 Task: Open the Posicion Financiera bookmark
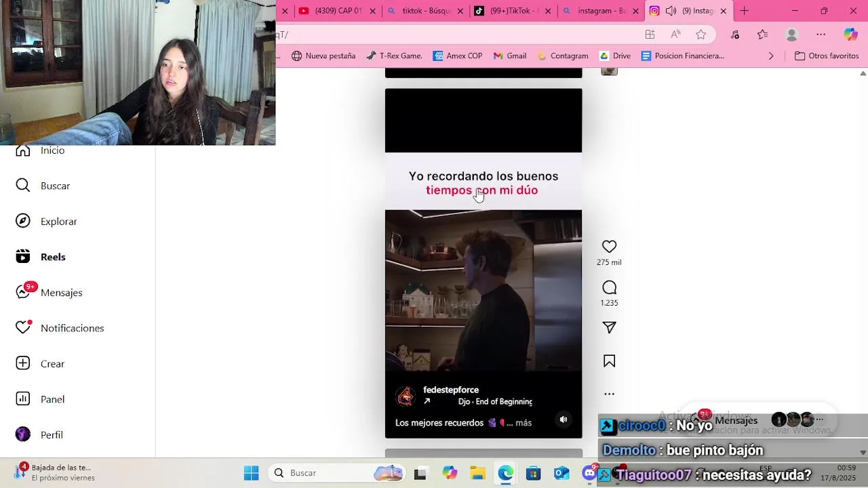point(683,56)
